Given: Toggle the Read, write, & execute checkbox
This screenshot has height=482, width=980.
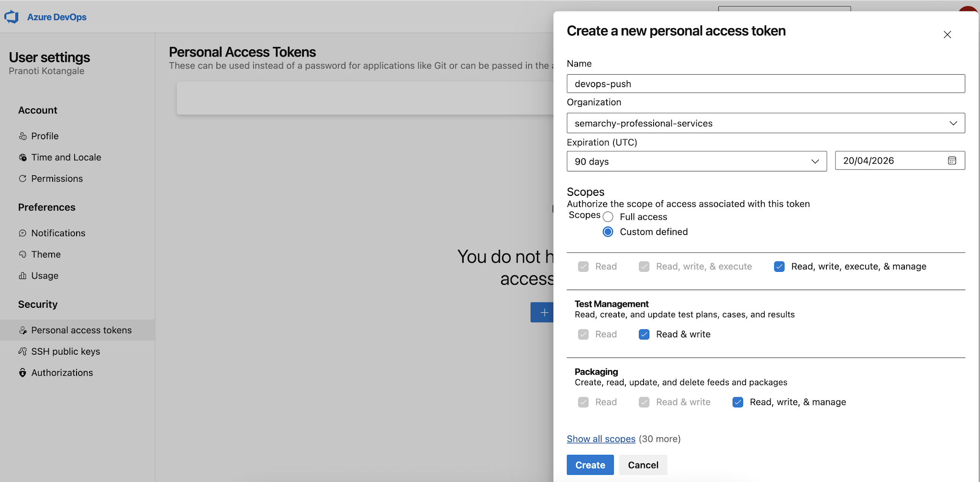Looking at the screenshot, I should click(644, 267).
